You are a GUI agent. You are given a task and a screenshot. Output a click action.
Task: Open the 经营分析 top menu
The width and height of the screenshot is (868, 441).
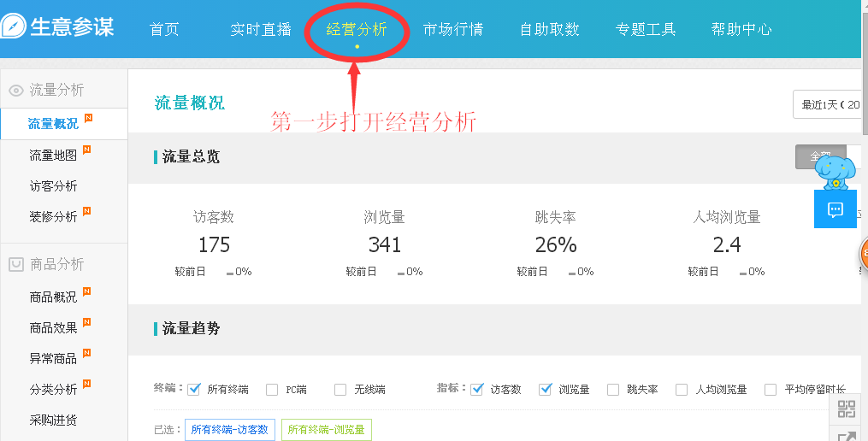[x=357, y=29]
